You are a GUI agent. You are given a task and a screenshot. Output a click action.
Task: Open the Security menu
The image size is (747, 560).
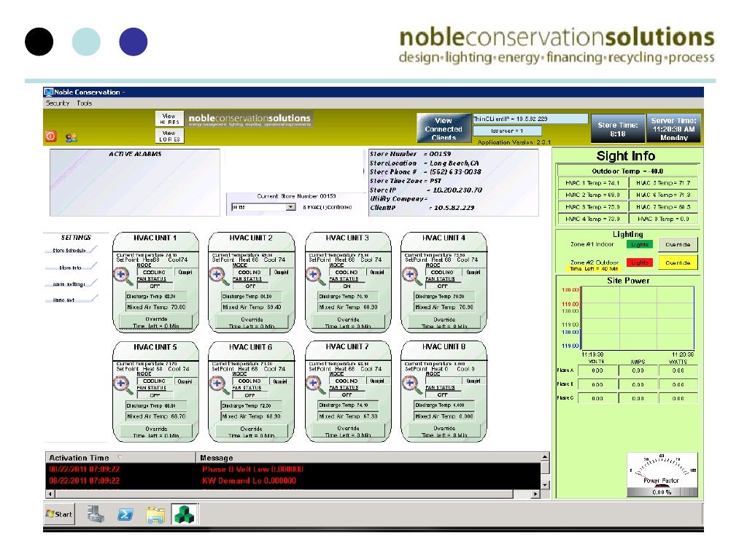pyautogui.click(x=58, y=103)
